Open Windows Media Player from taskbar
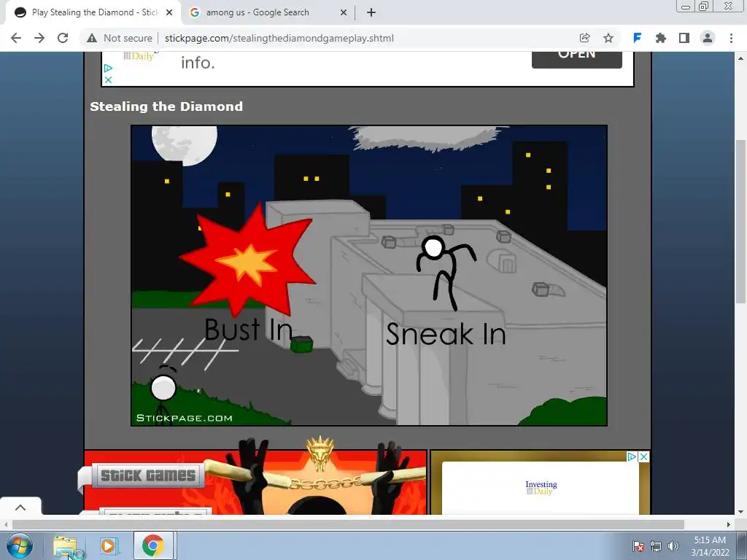 (x=108, y=546)
